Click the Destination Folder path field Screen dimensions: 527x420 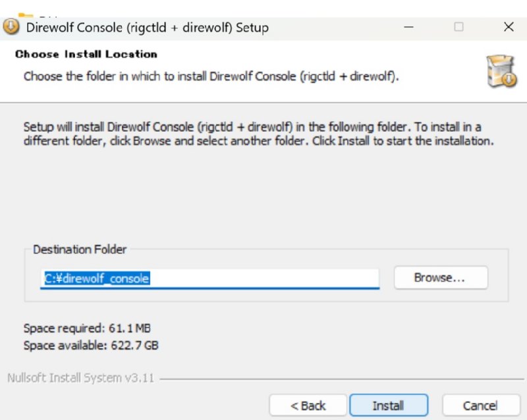tap(209, 278)
